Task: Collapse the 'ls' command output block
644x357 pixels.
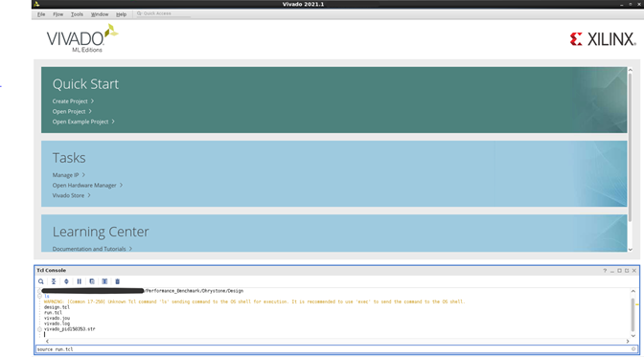Action: [x=40, y=296]
